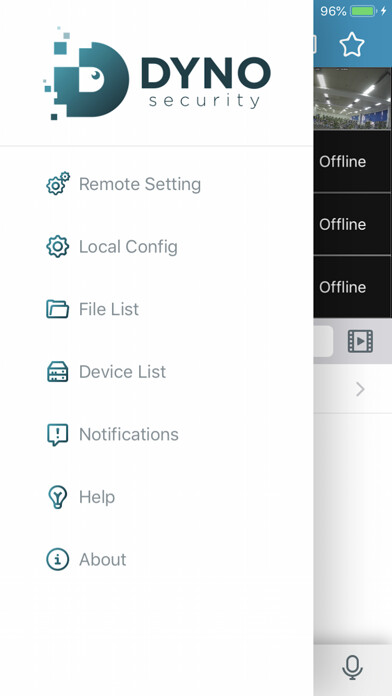Tap the microphone icon
This screenshot has height=696, width=392.
click(x=352, y=668)
